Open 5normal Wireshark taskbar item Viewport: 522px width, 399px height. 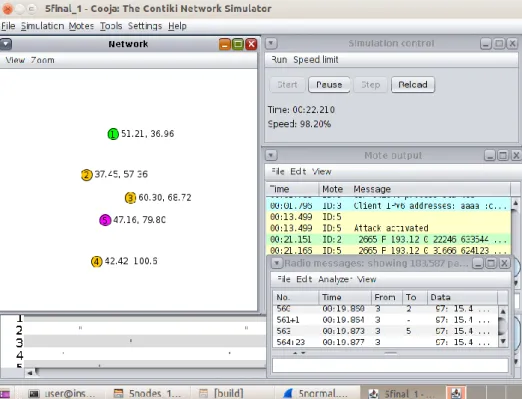click(x=315, y=394)
